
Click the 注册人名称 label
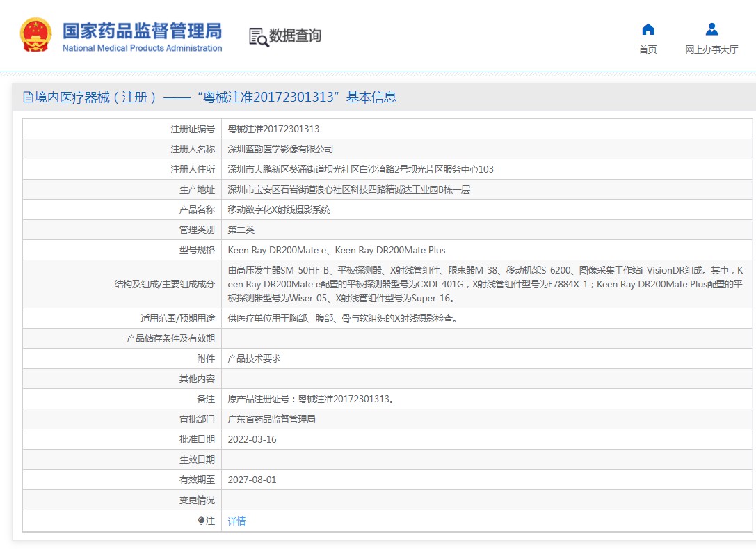193,149
